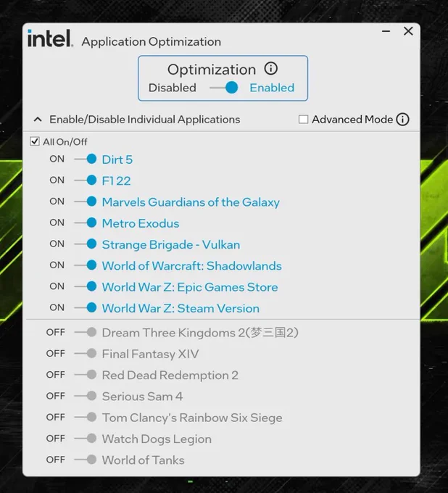Screen dimensions: 448x493
Task: Turn off optimization for Dirt 5
Action: 86,159
